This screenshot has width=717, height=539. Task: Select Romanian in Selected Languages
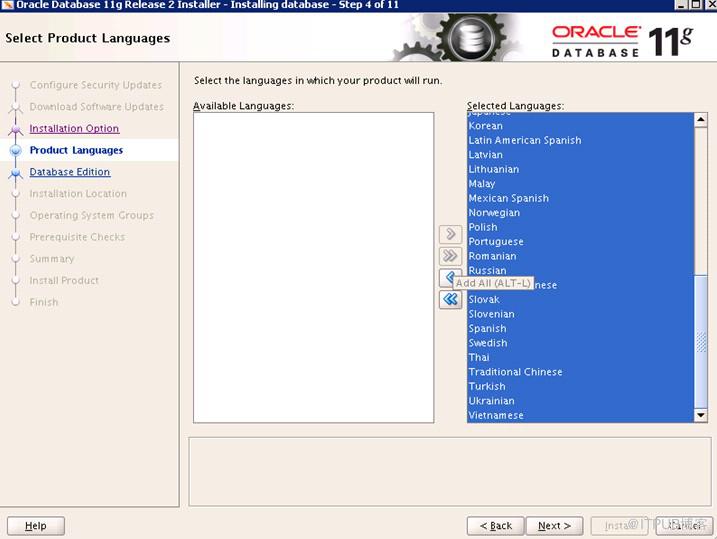tap(581, 256)
